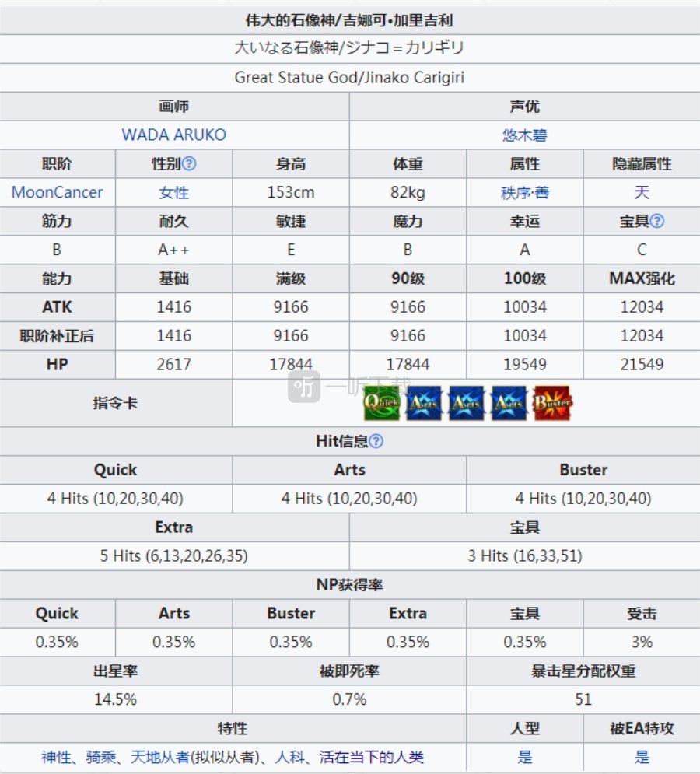Viewport: 700px width, 774px height.
Task: Click the height value 153cm
Action: pyautogui.click(x=291, y=192)
